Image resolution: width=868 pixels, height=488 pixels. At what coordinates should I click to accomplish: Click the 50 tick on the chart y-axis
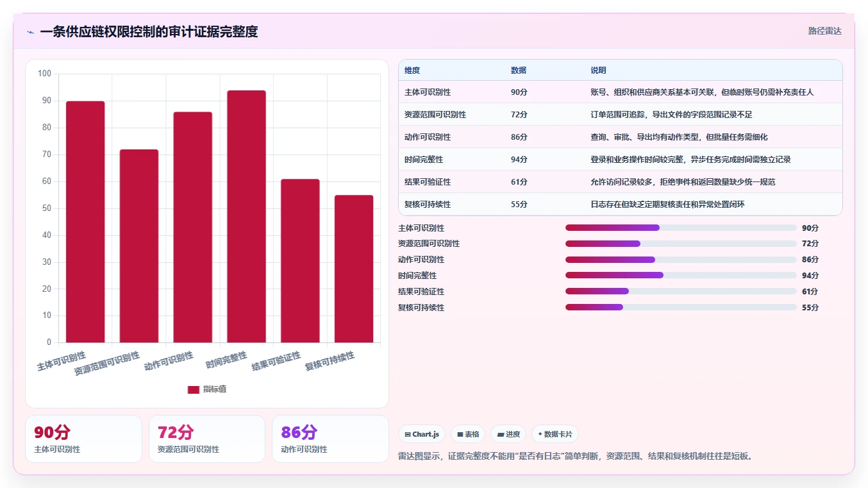point(47,208)
